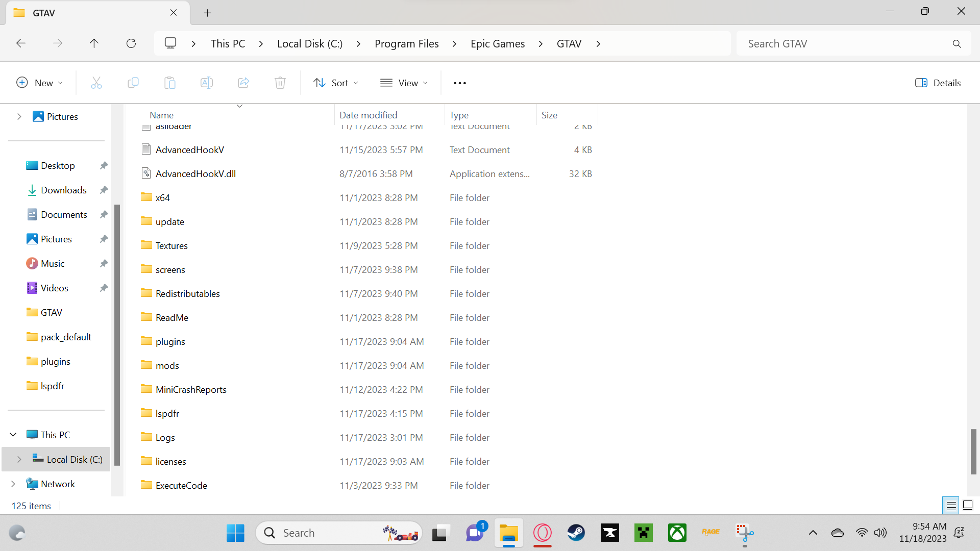Open the View dropdown menu
This screenshot has height=551, width=980.
404,83
